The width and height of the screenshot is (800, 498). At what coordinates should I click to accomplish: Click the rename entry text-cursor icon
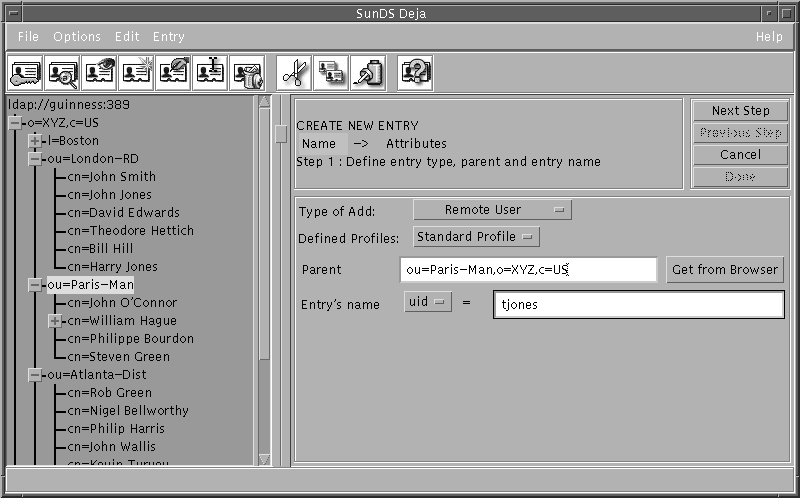[210, 73]
